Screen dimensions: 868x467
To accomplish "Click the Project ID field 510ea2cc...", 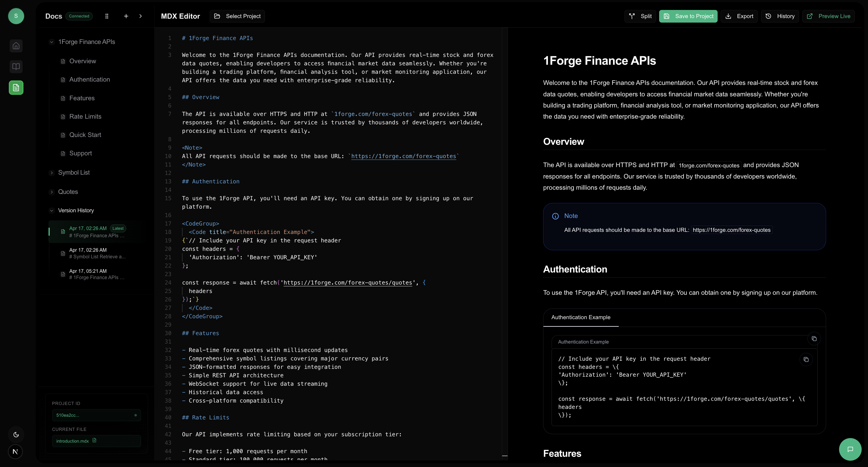I will click(96, 415).
